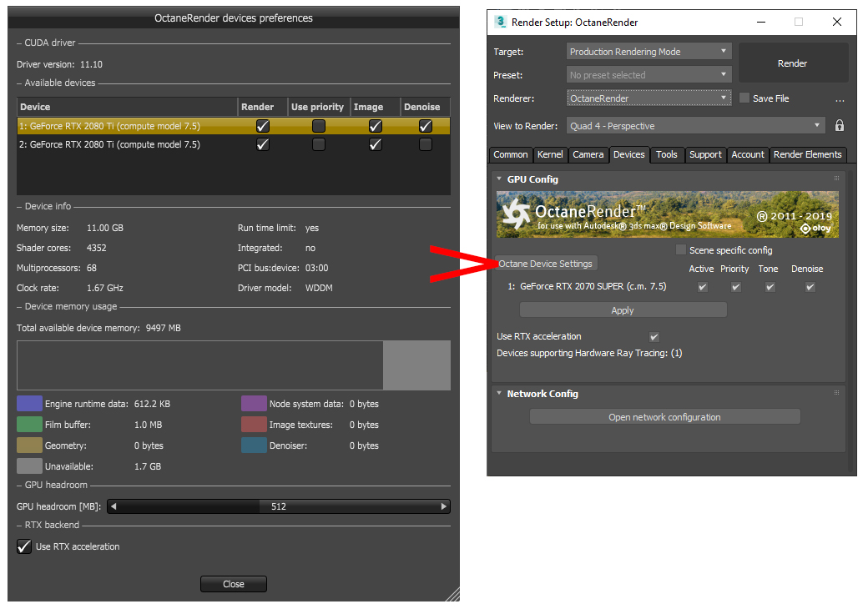Click the Engine runtime data blue swatch

[29, 404]
